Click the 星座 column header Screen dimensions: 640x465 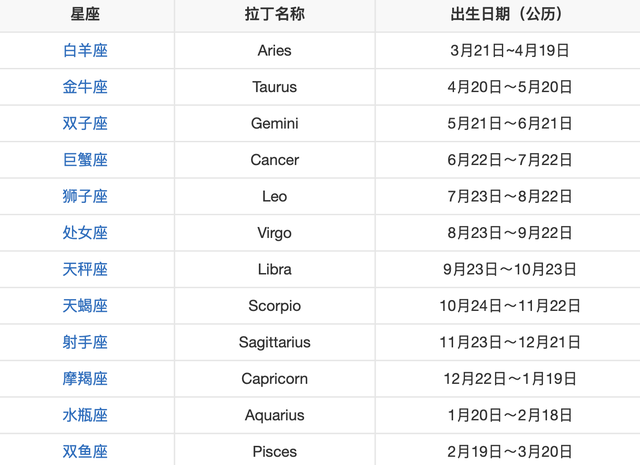coord(85,15)
